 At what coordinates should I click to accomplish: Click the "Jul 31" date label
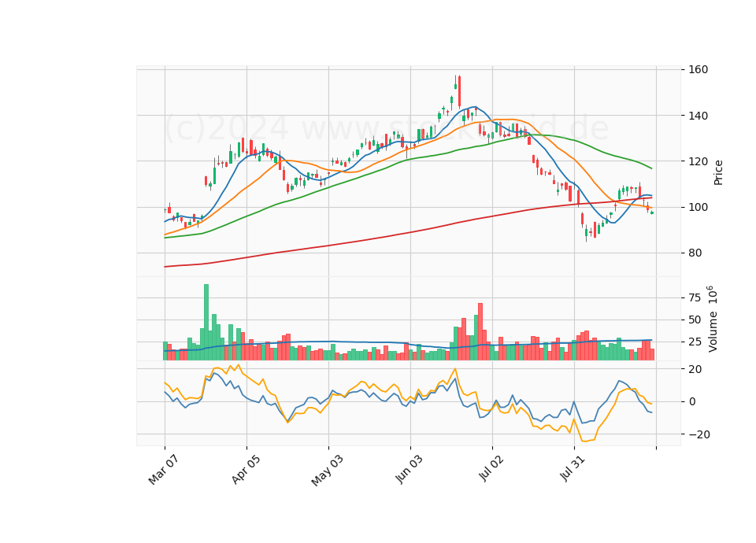[x=573, y=468]
